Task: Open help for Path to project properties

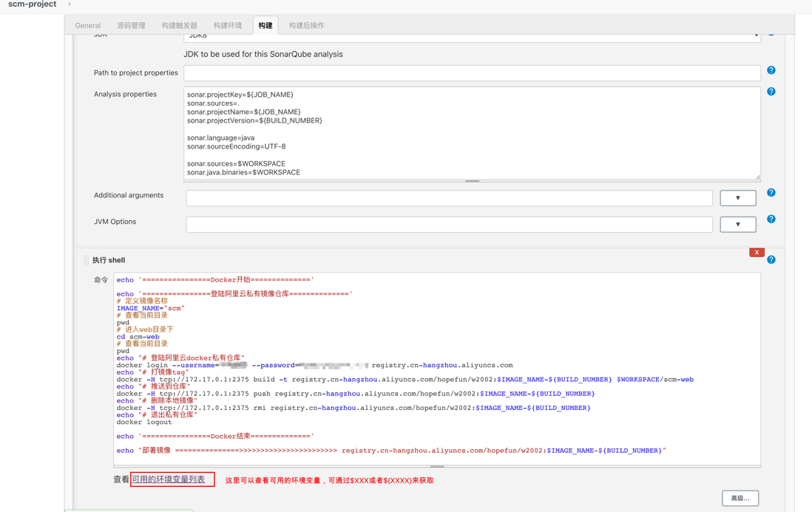Action: pos(771,70)
